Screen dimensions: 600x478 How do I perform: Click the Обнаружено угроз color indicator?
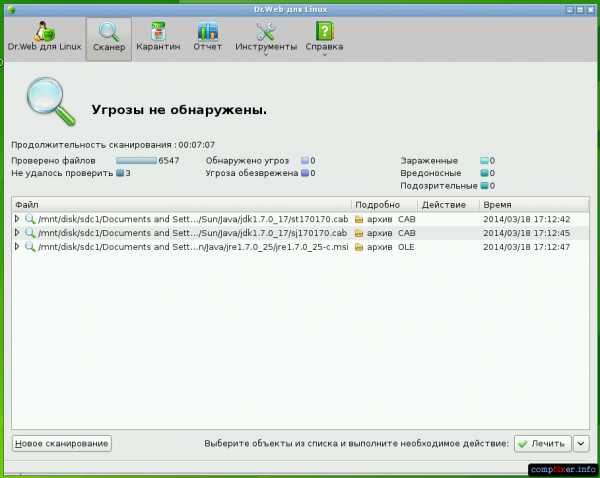[305, 160]
